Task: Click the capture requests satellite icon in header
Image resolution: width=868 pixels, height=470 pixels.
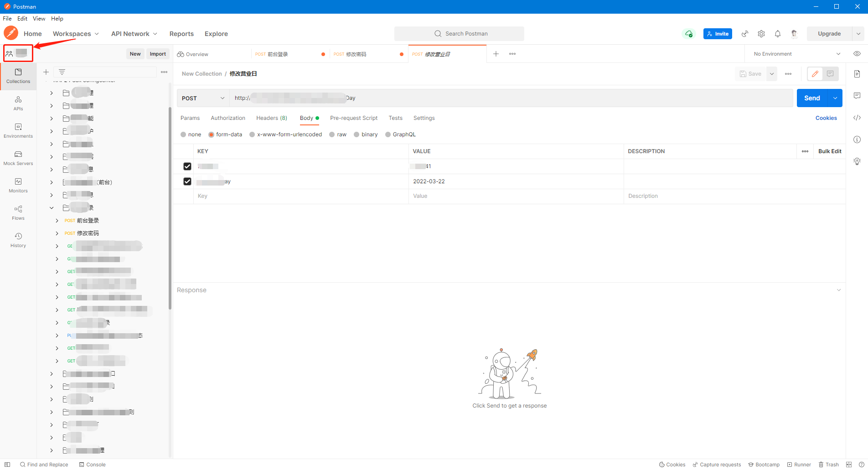Action: point(745,34)
